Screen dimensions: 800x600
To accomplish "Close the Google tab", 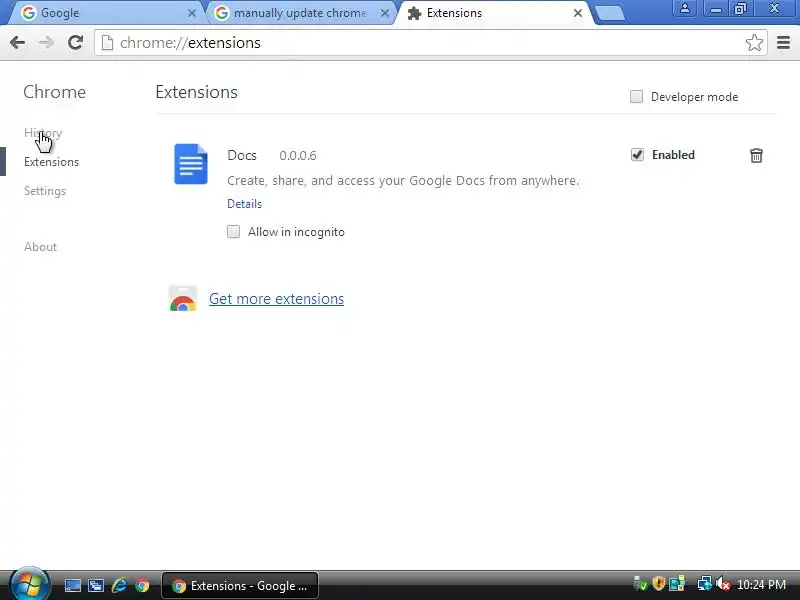I will pyautogui.click(x=192, y=13).
